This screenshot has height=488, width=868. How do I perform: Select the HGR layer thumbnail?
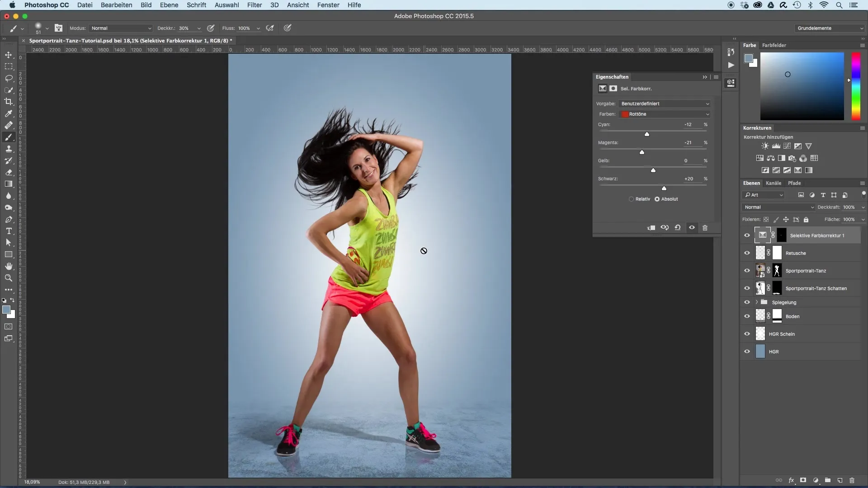(x=760, y=352)
